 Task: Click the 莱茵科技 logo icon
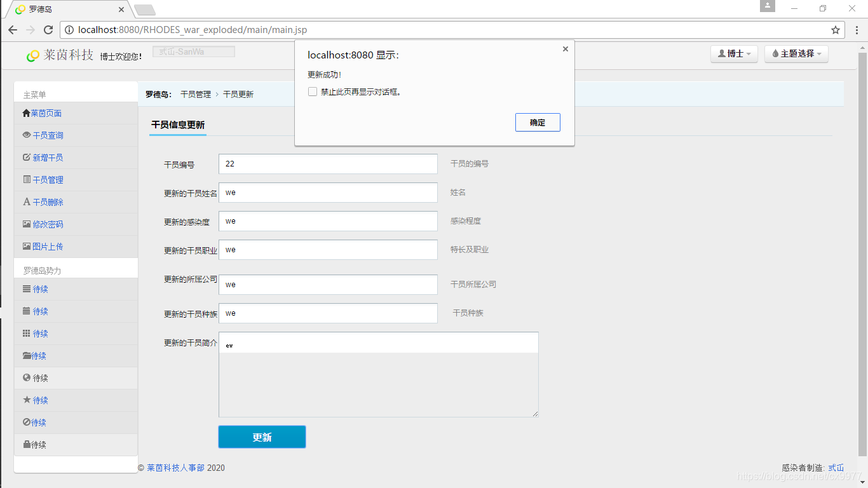pos(33,56)
